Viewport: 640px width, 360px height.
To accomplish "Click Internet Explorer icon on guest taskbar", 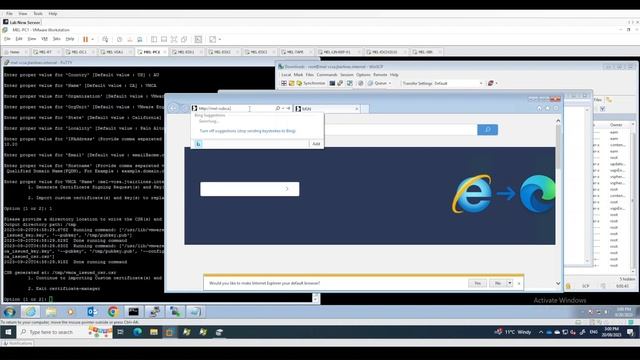I will point(30,312).
